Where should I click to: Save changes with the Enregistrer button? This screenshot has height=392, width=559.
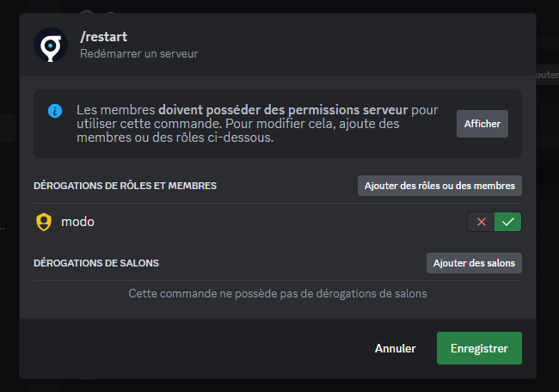(x=479, y=348)
